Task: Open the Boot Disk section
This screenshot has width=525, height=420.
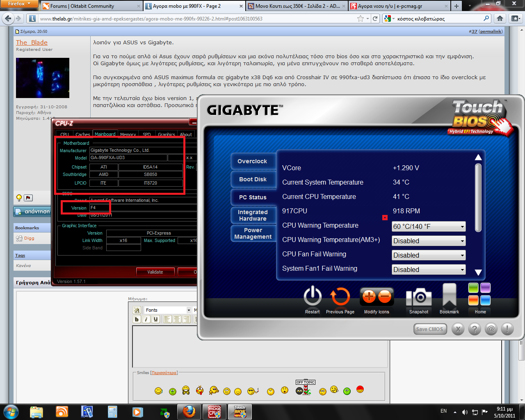Action: click(253, 179)
